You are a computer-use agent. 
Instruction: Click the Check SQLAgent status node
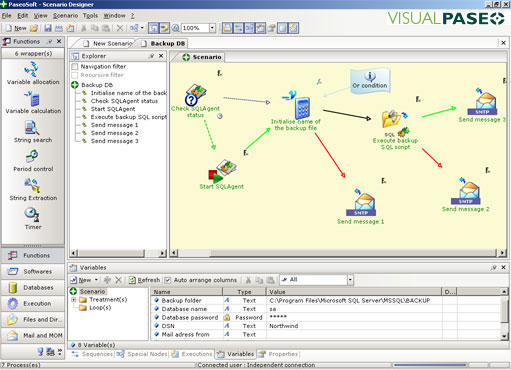click(196, 95)
